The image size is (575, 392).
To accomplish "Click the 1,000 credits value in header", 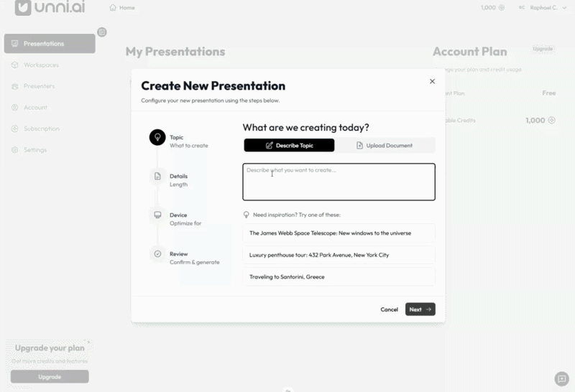I will click(x=488, y=8).
